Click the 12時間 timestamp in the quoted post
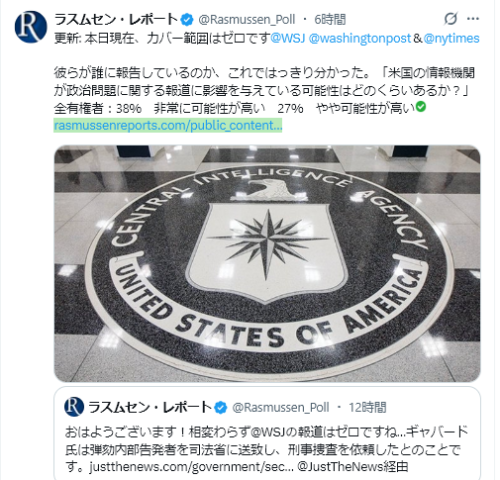Viewport: 500px width, 480px height. [x=367, y=407]
